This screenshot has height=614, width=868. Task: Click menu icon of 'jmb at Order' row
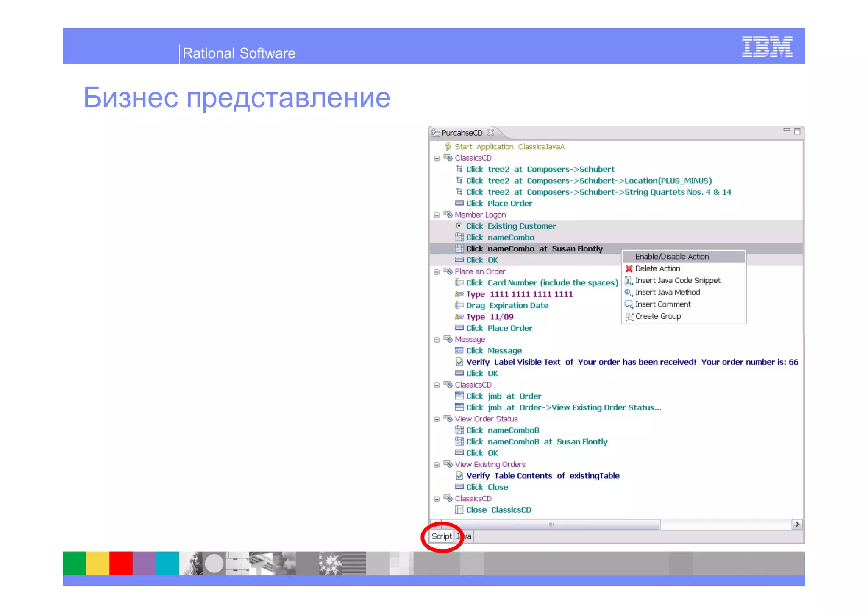(459, 396)
